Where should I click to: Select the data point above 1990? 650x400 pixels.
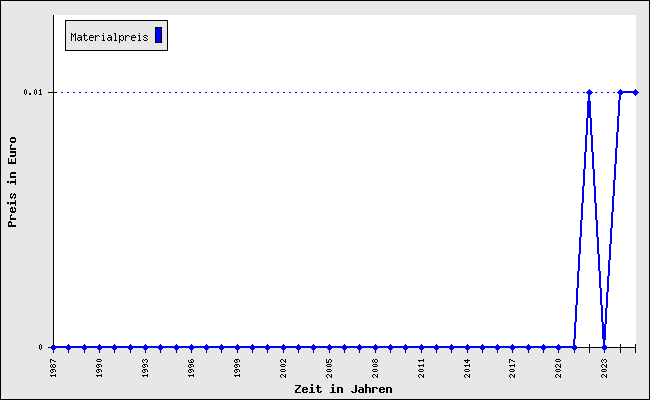click(99, 347)
